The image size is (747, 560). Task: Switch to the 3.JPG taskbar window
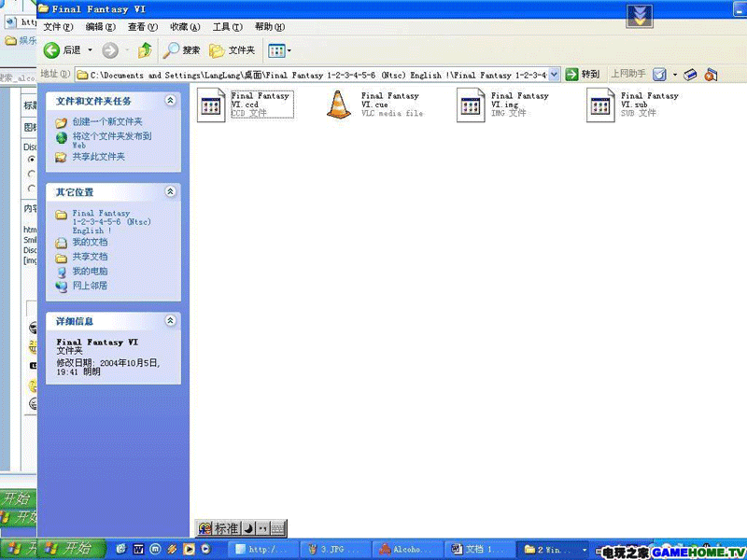click(335, 550)
